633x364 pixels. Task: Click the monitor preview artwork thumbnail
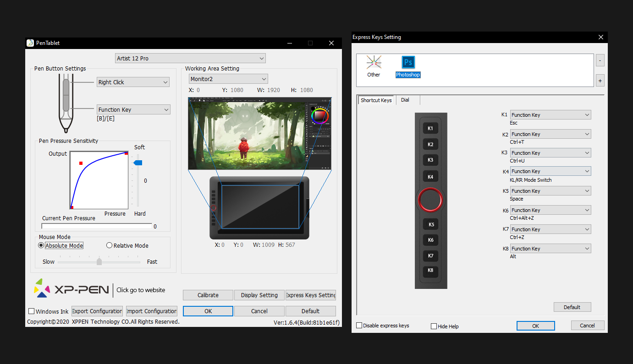[x=259, y=133]
